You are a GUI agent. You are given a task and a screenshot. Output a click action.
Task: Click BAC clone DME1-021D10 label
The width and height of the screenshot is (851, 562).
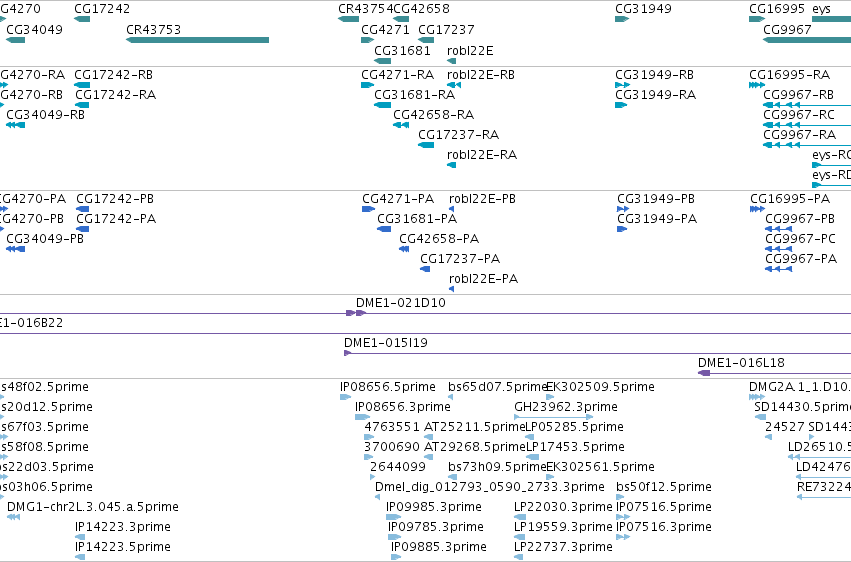401,303
